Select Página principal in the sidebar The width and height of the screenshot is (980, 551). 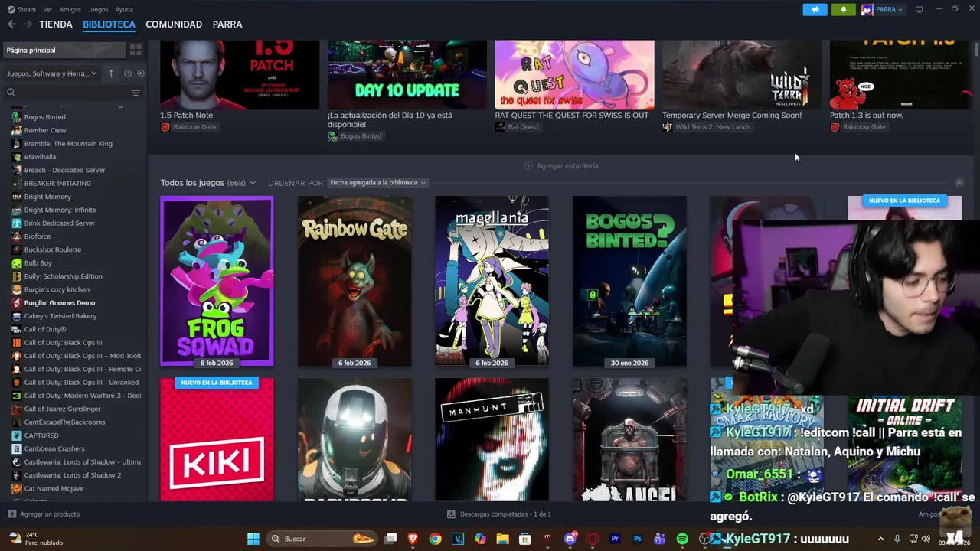(x=64, y=50)
